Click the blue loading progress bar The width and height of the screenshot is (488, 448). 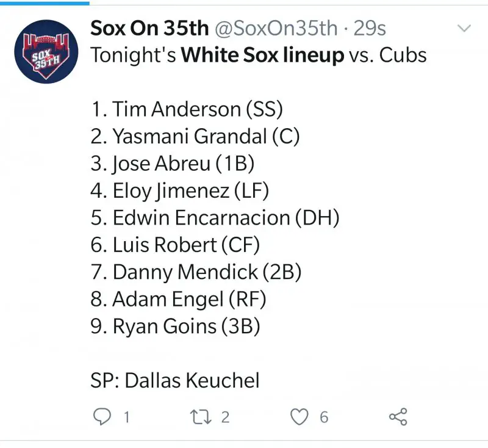coord(45,2)
